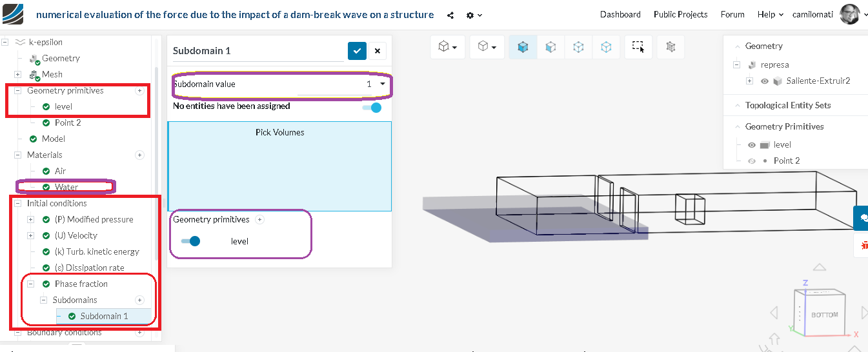Viewport: 868px width, 352px height.
Task: Add a new material with the plus icon
Action: click(139, 155)
